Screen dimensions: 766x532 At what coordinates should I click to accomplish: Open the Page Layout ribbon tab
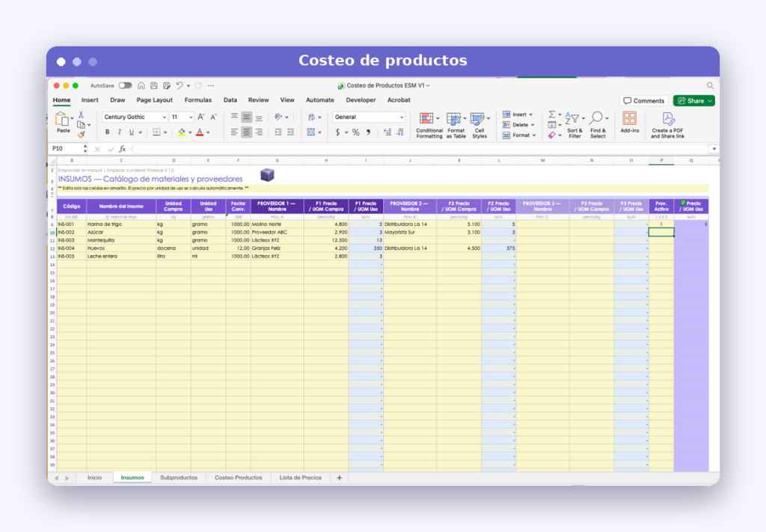point(154,100)
